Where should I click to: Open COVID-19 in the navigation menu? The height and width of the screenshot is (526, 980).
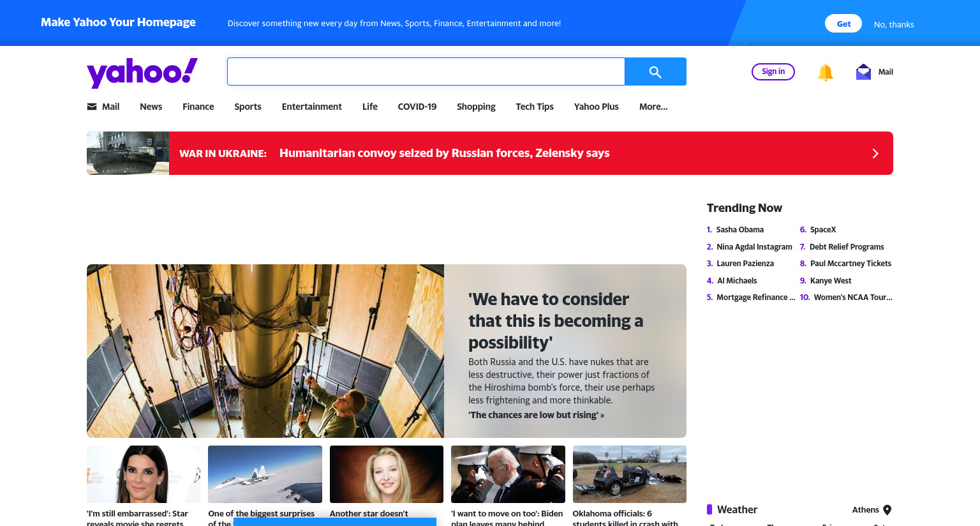(417, 107)
